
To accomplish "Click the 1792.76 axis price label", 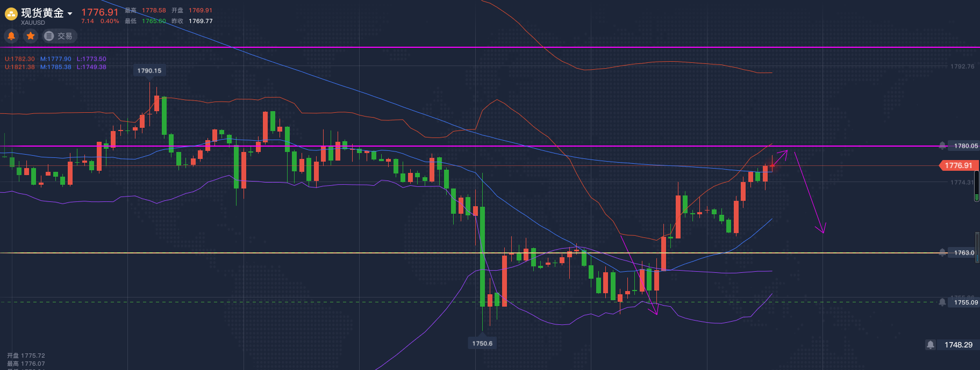I will click(962, 67).
